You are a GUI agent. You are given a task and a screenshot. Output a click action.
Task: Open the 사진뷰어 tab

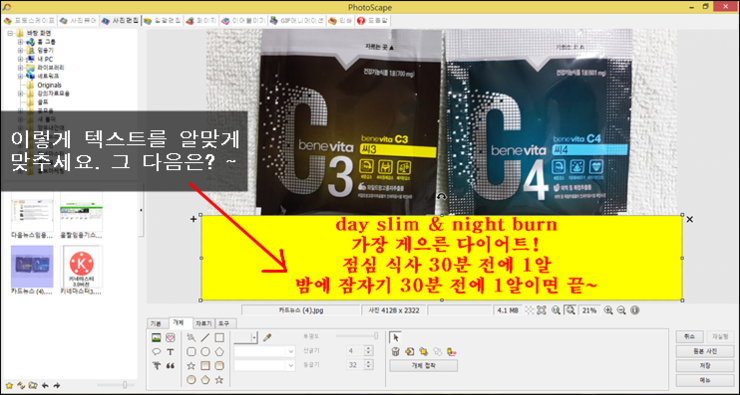(78, 21)
